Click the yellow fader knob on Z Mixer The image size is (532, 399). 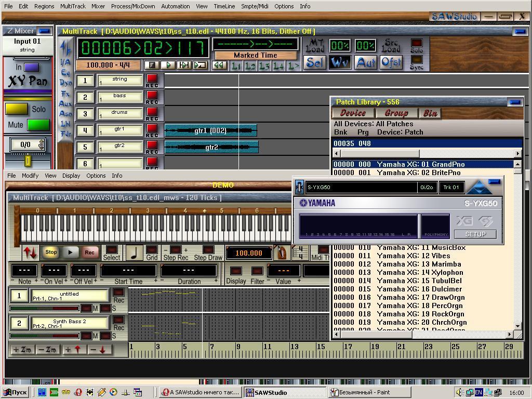[28, 161]
